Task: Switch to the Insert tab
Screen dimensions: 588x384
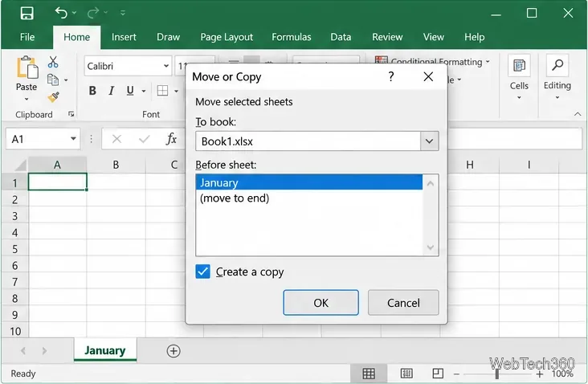Action: 124,37
